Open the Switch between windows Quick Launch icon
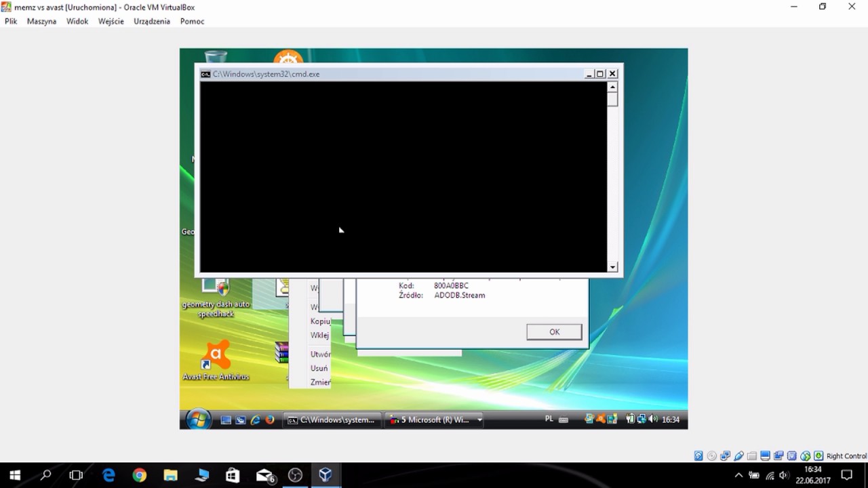This screenshot has width=868, height=488. [240, 420]
